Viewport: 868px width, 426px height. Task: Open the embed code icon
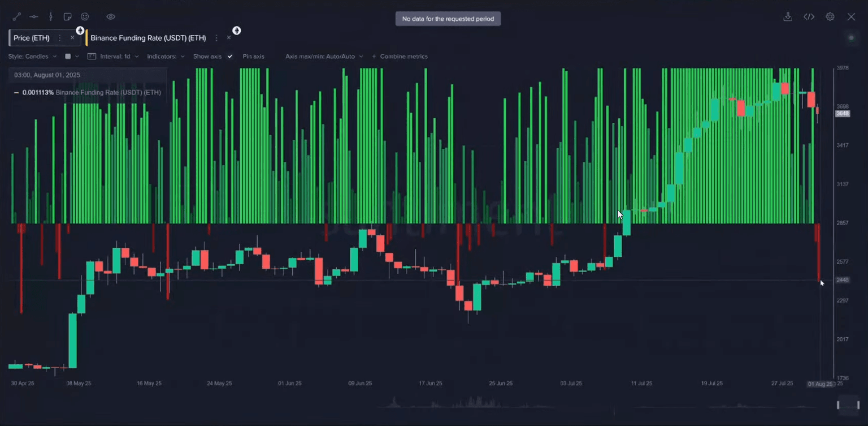809,17
